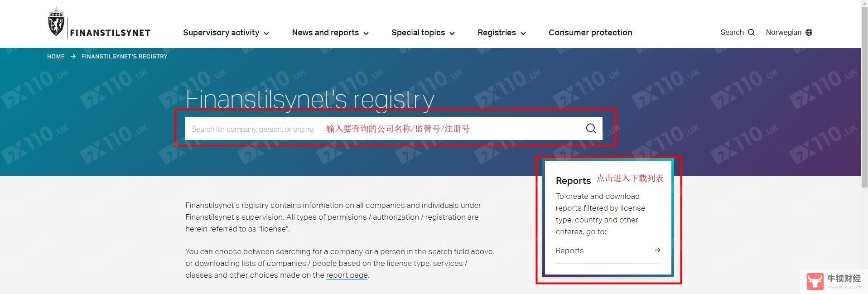This screenshot has width=868, height=294.
Task: Click the Reports card heading
Action: (573, 181)
